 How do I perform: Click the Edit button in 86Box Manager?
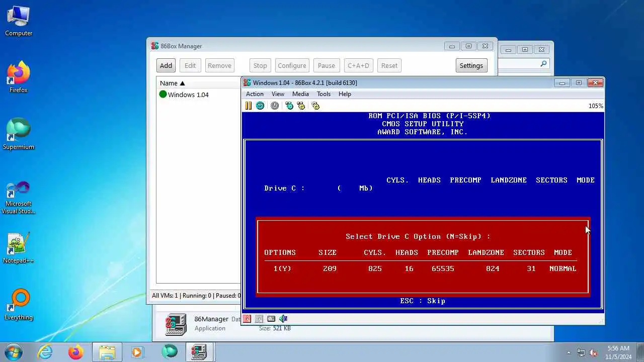[x=190, y=65]
